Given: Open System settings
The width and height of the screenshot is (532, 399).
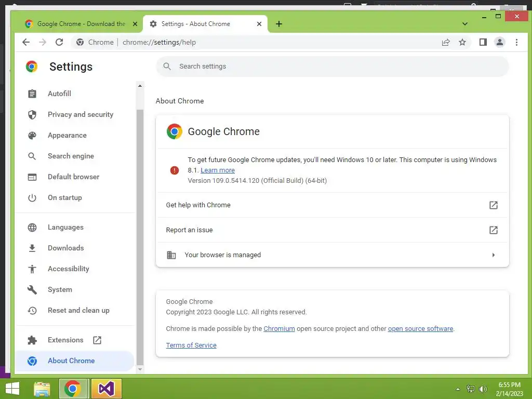Looking at the screenshot, I should click(75, 289).
